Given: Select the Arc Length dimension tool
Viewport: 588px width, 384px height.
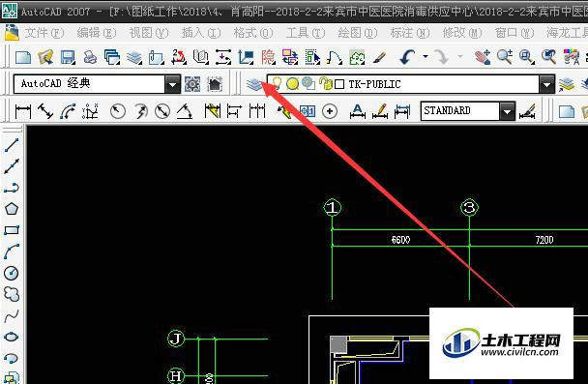Looking at the screenshot, I should point(68,111).
